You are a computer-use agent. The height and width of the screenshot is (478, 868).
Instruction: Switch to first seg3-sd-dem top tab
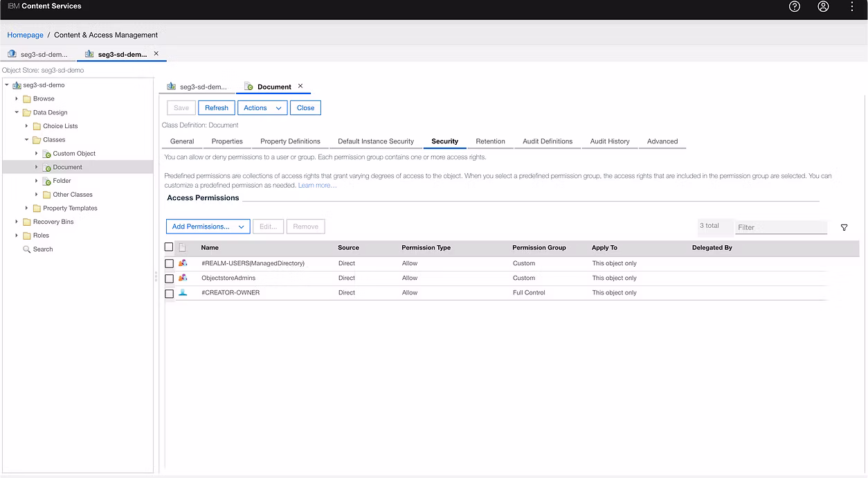pyautogui.click(x=39, y=54)
